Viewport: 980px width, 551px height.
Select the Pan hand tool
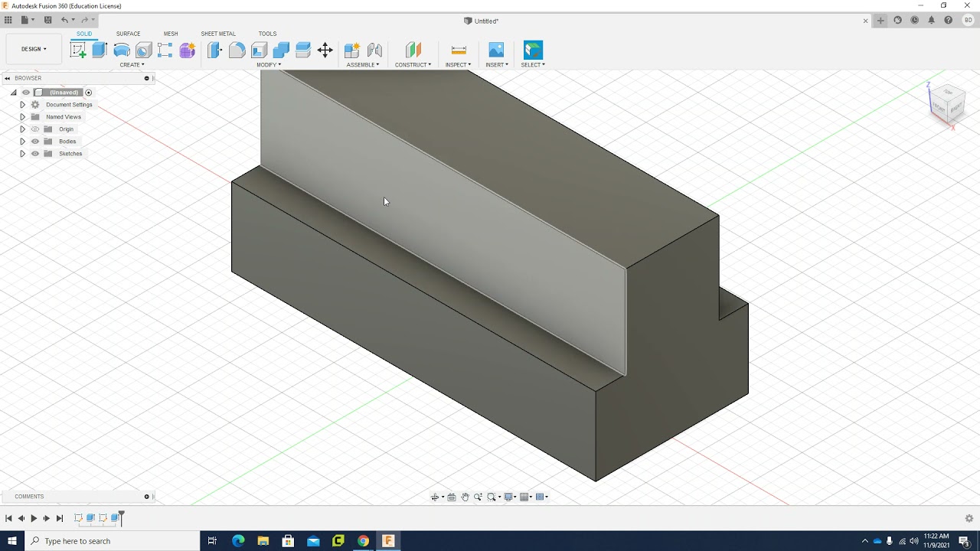coord(465,497)
